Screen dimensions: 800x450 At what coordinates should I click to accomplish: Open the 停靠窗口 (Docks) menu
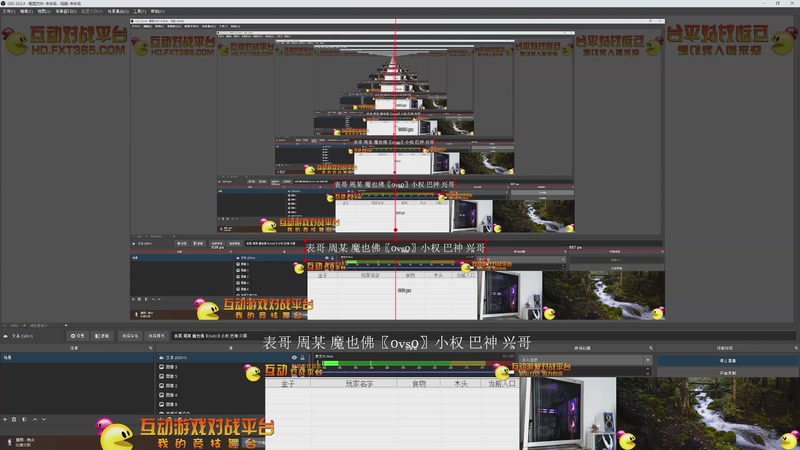(x=66, y=11)
